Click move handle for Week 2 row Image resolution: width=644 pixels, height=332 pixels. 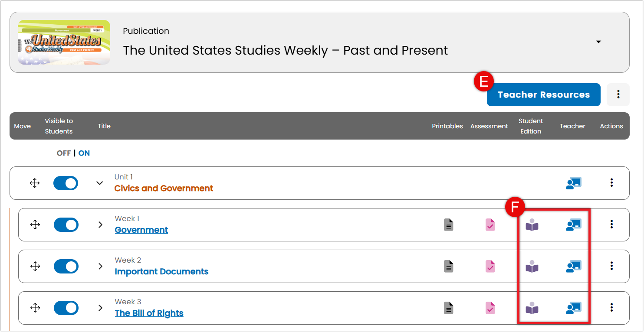pos(35,266)
